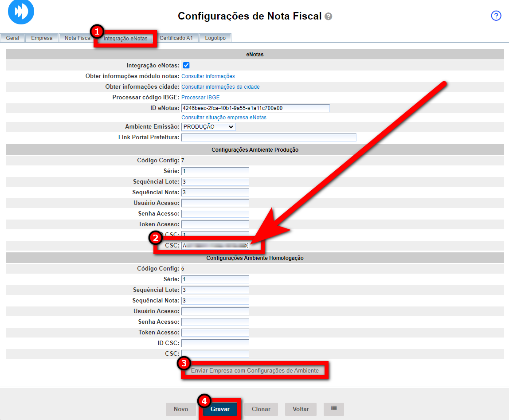
Task: Click the Processar IBGE link
Action: 200,98
